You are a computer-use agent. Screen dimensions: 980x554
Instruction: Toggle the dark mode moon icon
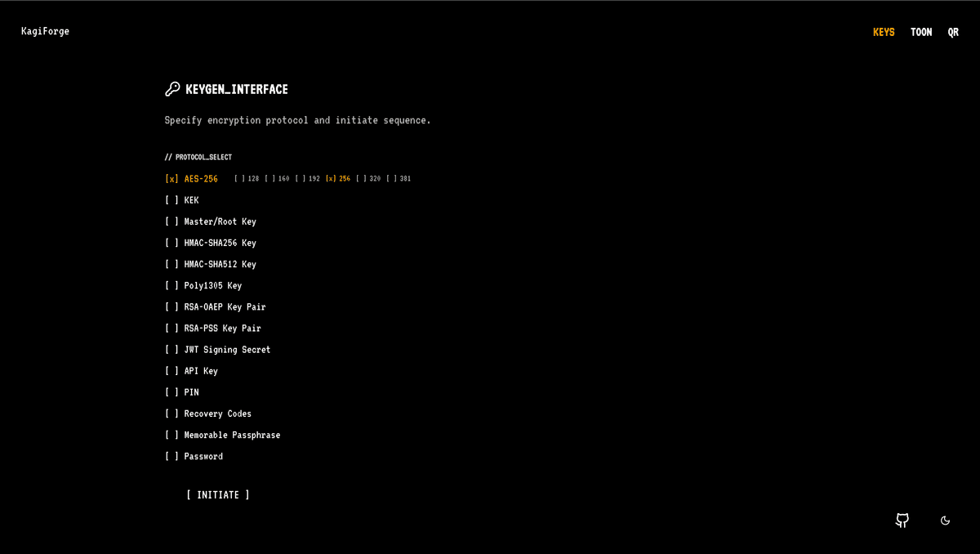pos(945,520)
